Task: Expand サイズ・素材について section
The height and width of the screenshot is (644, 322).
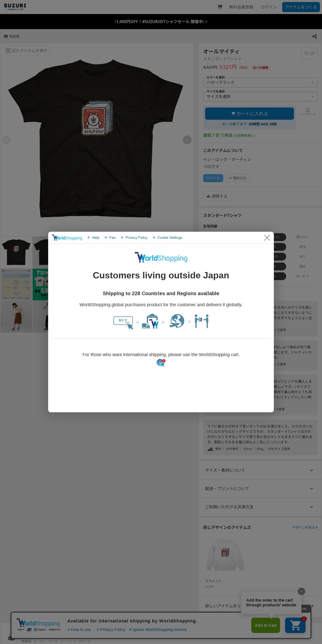Action: (x=260, y=470)
